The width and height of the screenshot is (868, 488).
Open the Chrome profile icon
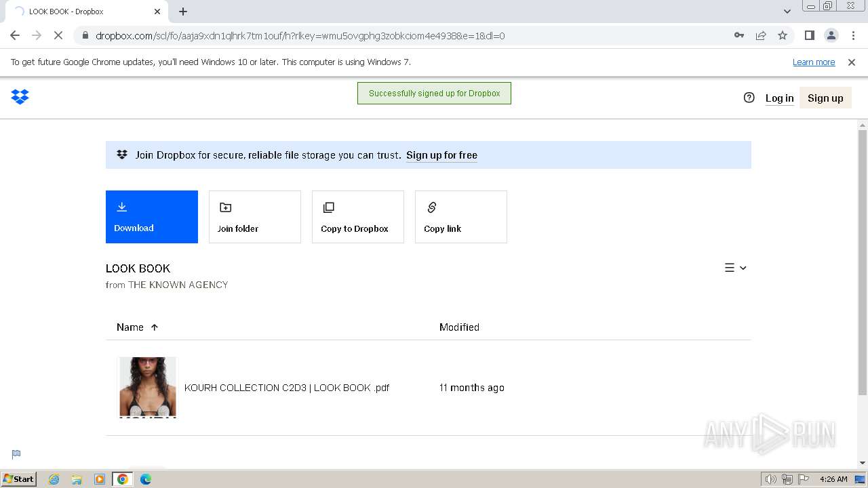831,35
